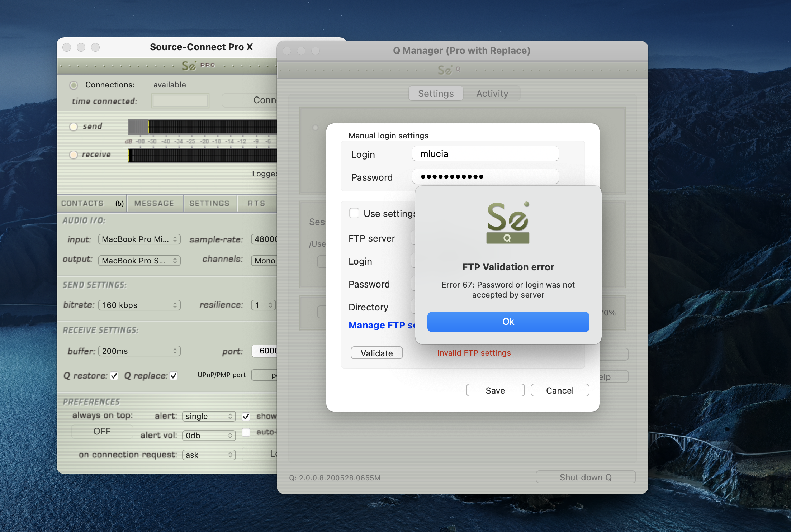Enable the Use settings checkbox
The height and width of the screenshot is (532, 791).
354,213
